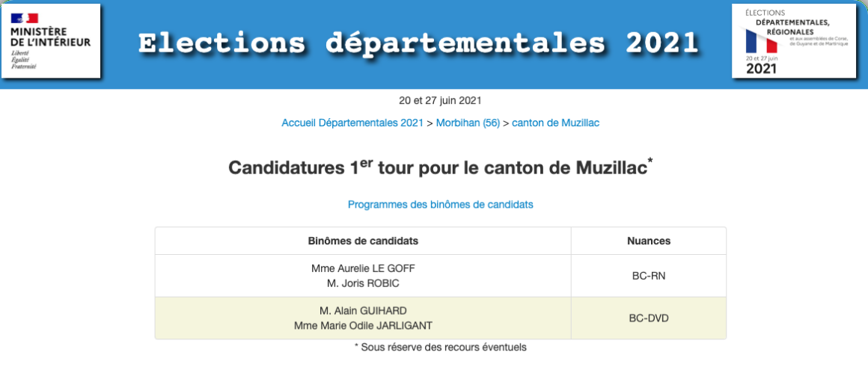The image size is (868, 379).
Task: Open the Accueil Départementales 2021 breadcrumb link
Action: click(352, 123)
